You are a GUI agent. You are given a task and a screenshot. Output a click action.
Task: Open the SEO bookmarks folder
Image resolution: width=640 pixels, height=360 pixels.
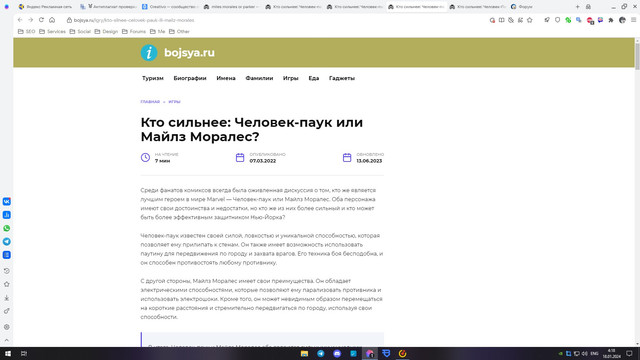pos(27,31)
